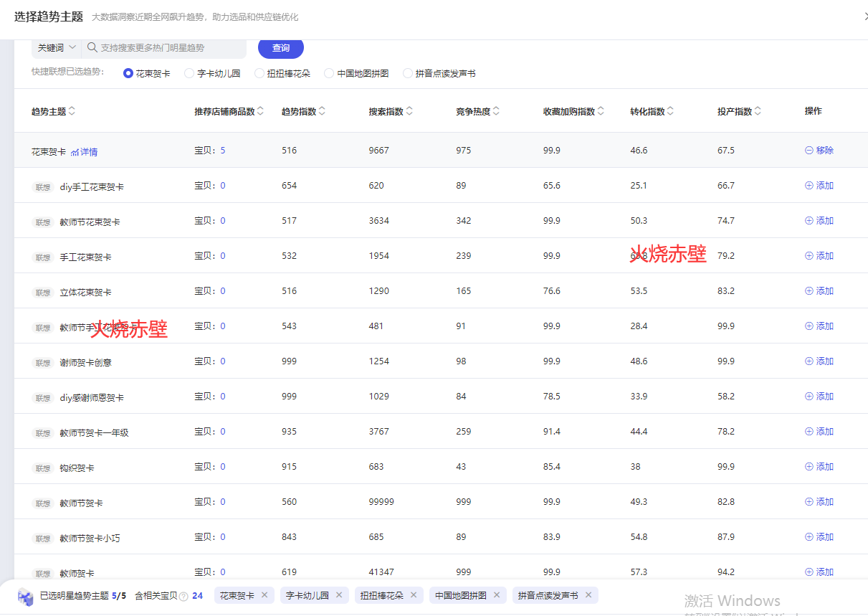
Task: Click the 查询 search button
Action: [281, 48]
